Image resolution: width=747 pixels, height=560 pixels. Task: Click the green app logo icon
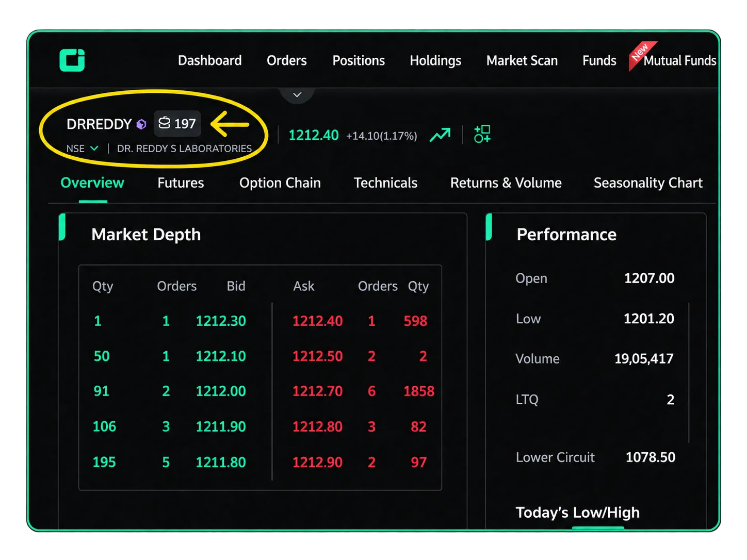pos(72,60)
